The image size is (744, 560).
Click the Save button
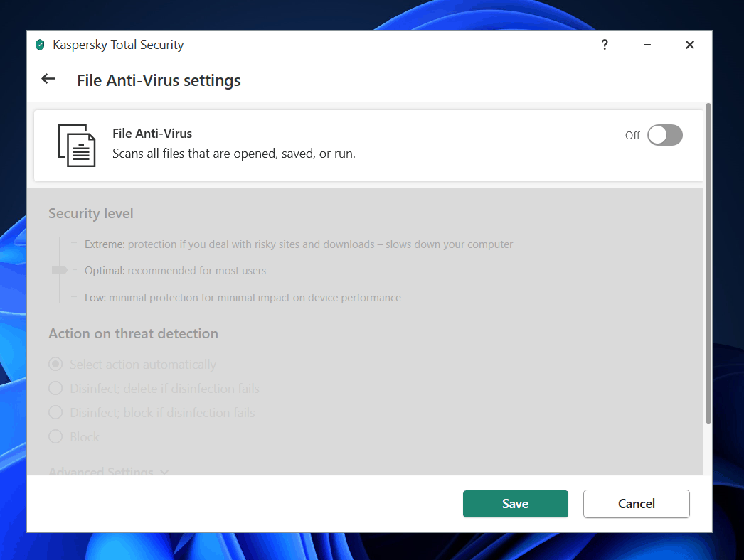tap(515, 504)
